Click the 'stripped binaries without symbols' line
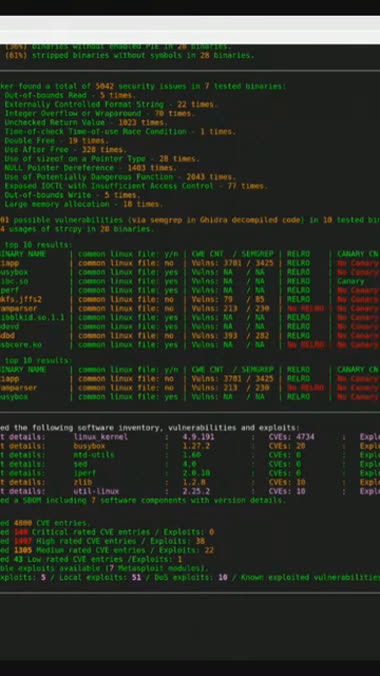380x676 pixels. (x=129, y=56)
